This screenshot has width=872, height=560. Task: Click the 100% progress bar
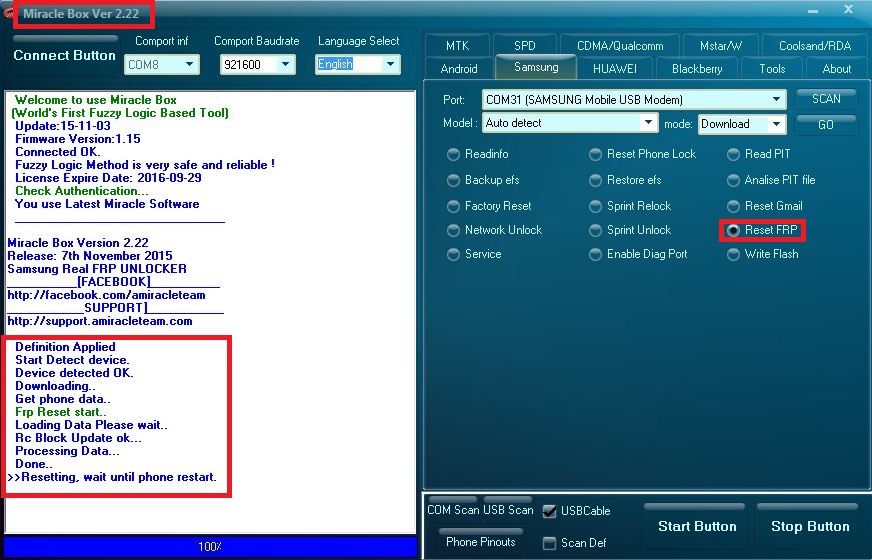coord(210,547)
